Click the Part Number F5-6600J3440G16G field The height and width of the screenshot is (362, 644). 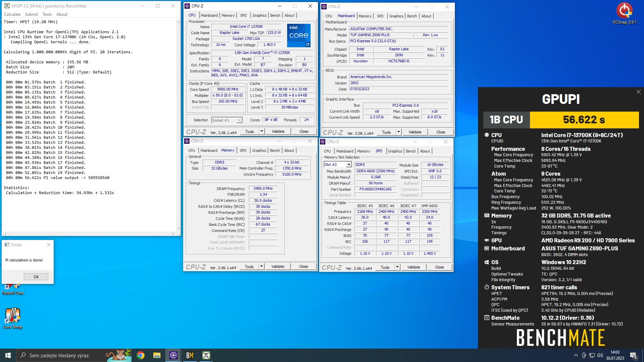pyautogui.click(x=375, y=189)
